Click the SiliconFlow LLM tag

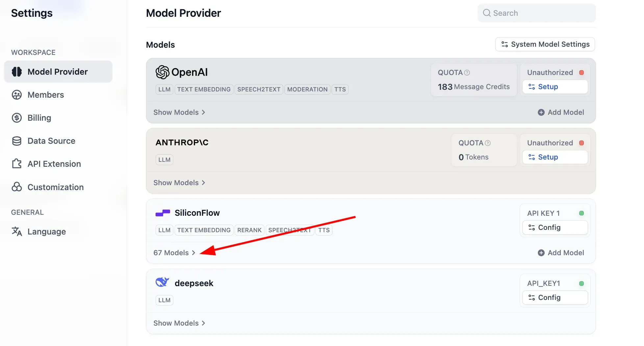164,230
